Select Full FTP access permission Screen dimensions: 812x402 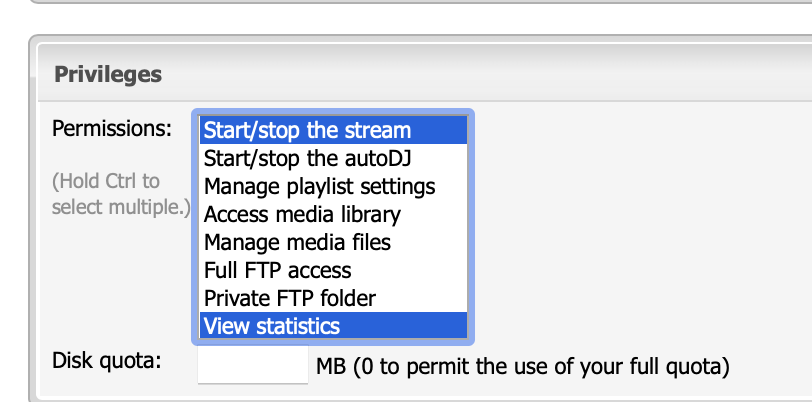point(277,270)
